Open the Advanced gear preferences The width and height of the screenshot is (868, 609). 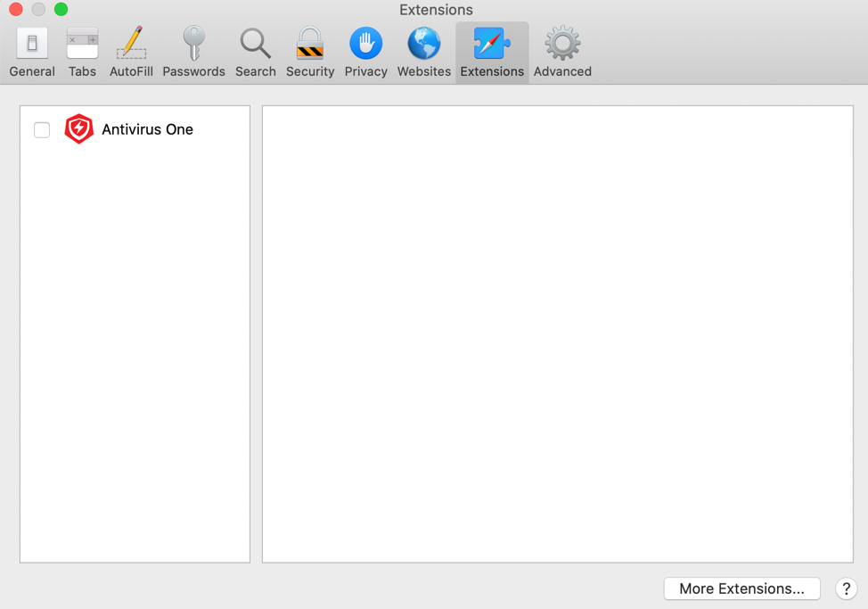coord(562,53)
